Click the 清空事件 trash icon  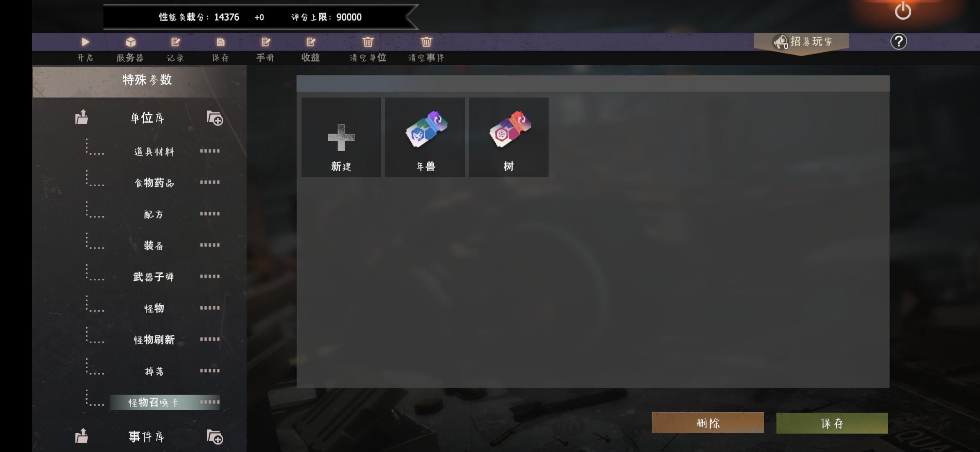426,42
